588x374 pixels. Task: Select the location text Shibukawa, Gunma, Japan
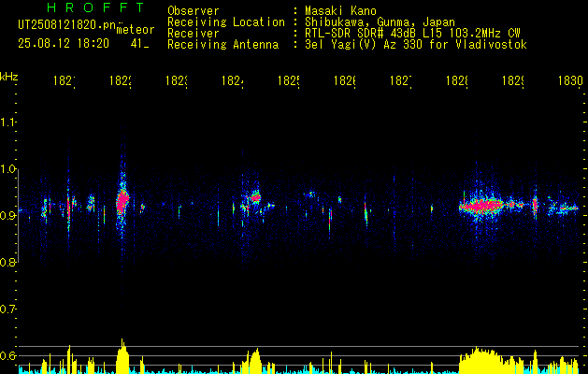click(x=380, y=22)
